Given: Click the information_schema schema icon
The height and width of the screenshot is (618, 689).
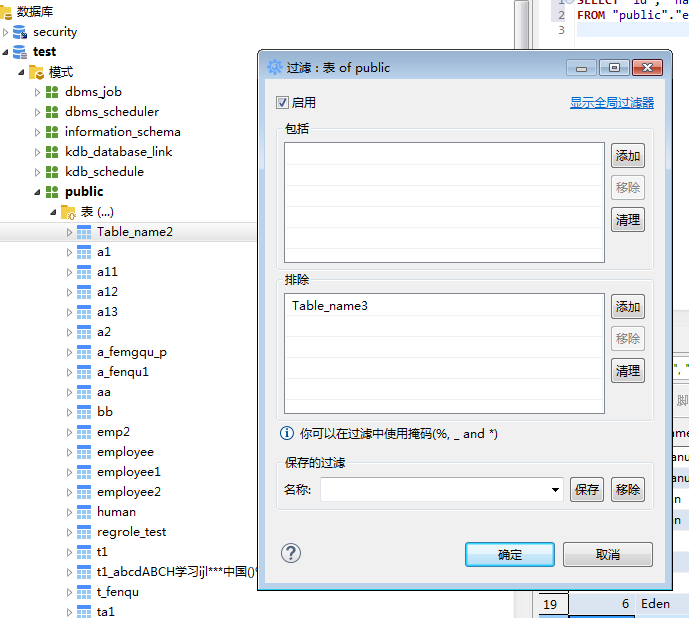Looking at the screenshot, I should click(52, 132).
